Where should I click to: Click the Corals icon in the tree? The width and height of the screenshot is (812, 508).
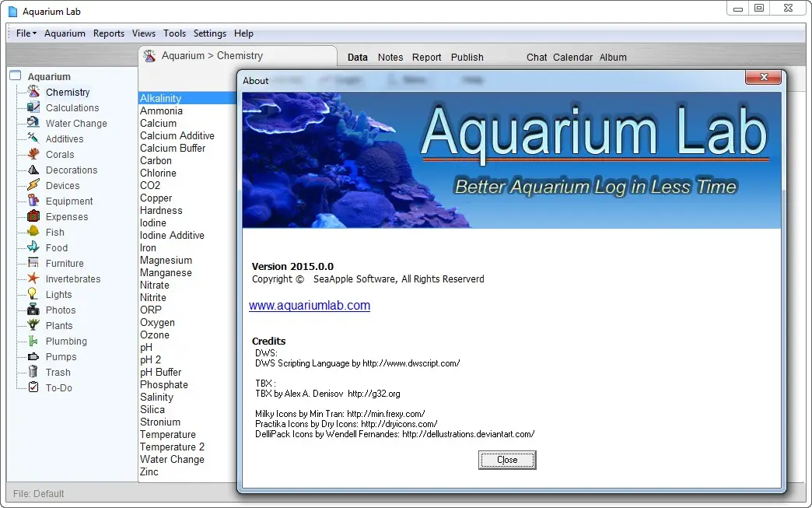point(33,154)
